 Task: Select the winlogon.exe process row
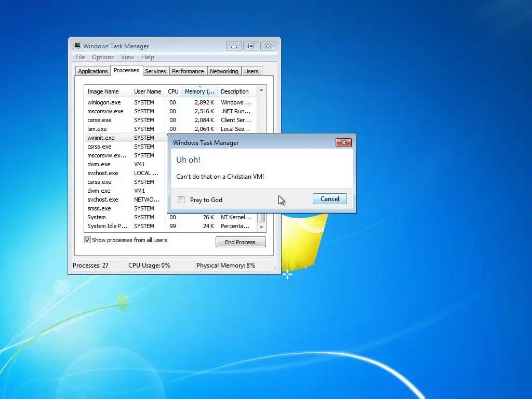pyautogui.click(x=170, y=102)
